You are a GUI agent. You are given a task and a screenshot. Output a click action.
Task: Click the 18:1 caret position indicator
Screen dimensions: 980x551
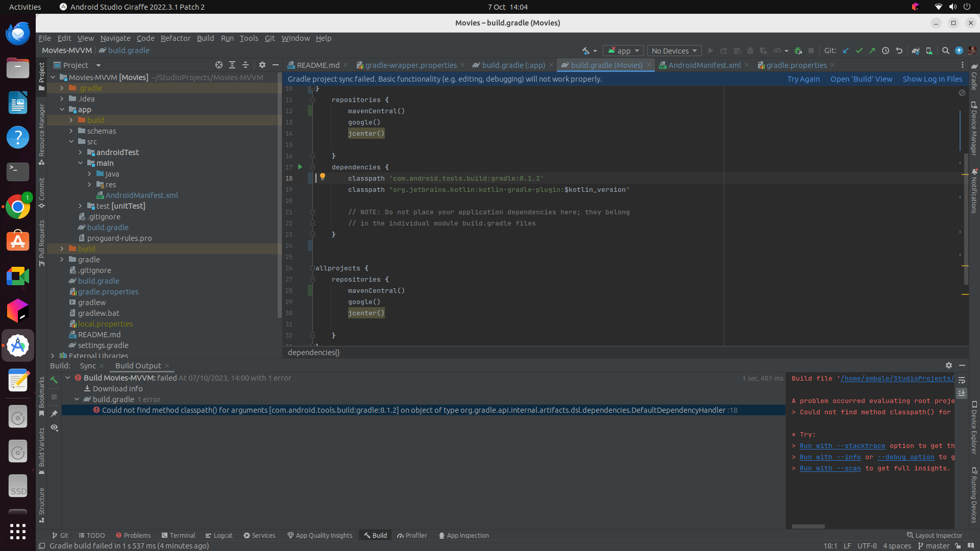click(x=830, y=545)
